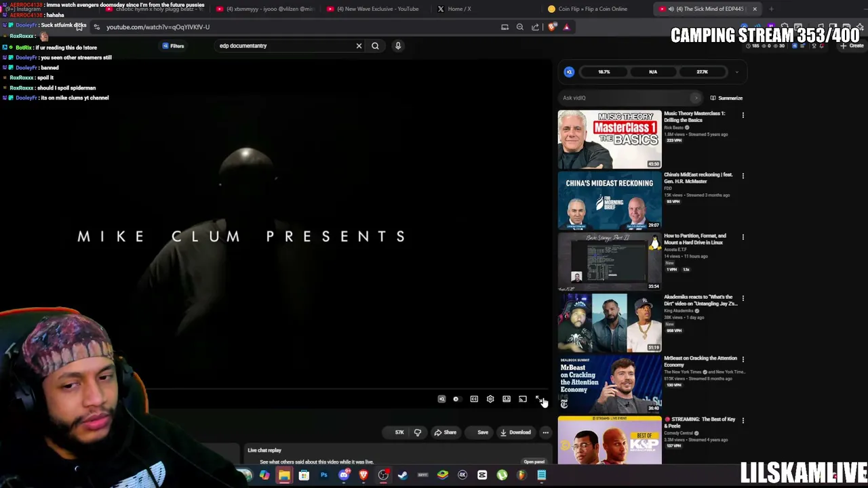Dislike the video with the thumbs-down icon
Screen dimensions: 868x488
(x=418, y=432)
